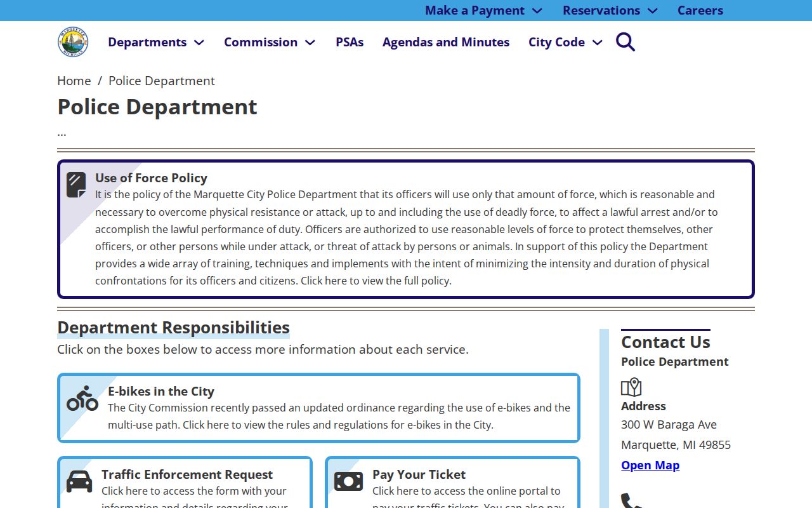This screenshot has width=812, height=508.
Task: Go to PSAs page
Action: [350, 42]
